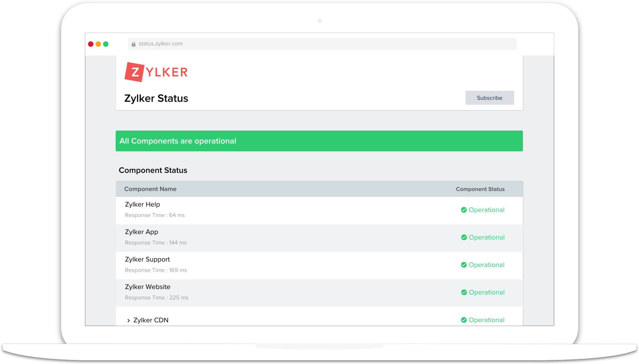The height and width of the screenshot is (364, 639).
Task: Click the Subscribe button
Action: [x=489, y=98]
